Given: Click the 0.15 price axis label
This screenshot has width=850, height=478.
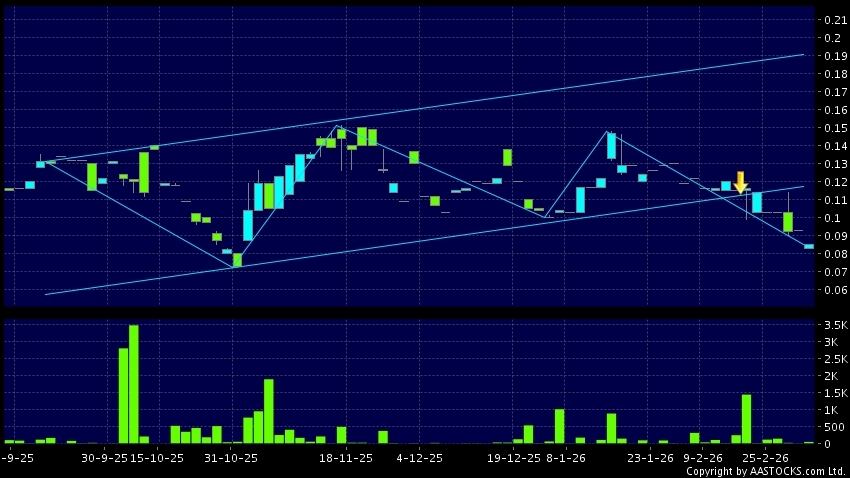Looking at the screenshot, I should coord(832,128).
